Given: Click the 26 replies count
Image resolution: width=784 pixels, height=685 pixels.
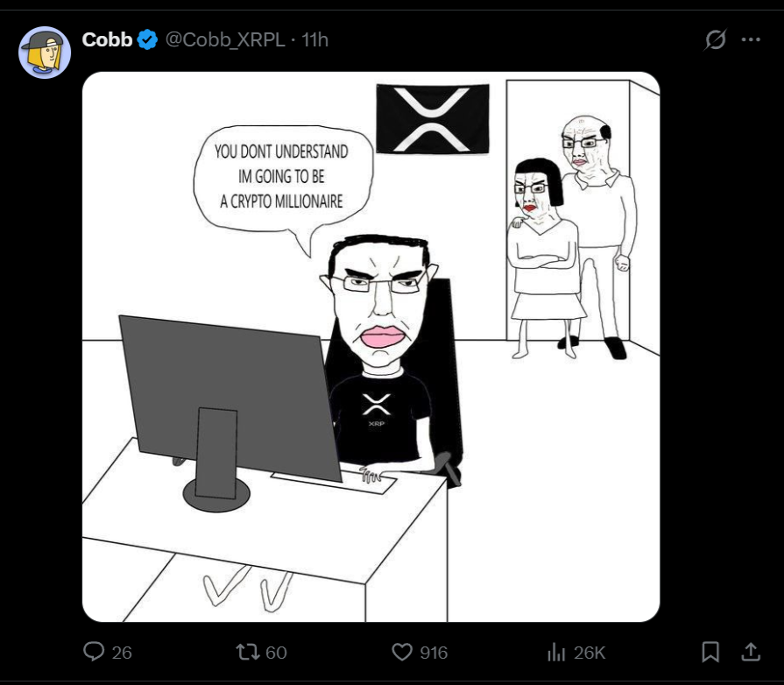Looking at the screenshot, I should 122,653.
